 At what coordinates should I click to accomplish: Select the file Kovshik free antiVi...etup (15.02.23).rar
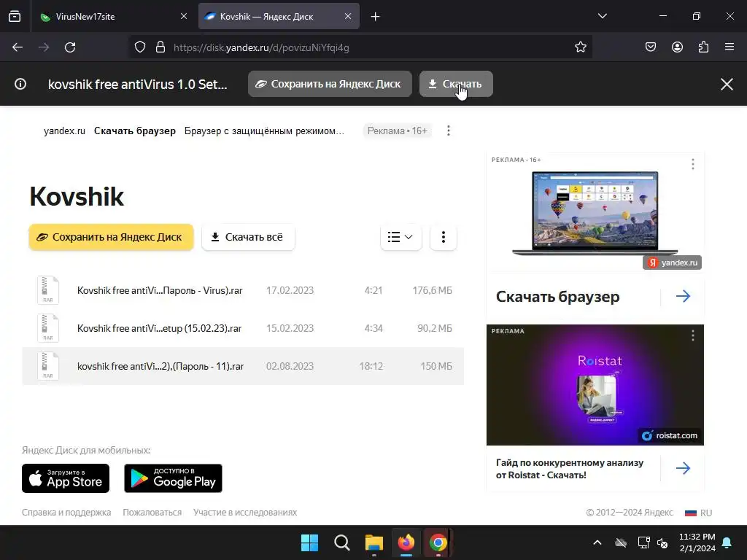pyautogui.click(x=243, y=329)
